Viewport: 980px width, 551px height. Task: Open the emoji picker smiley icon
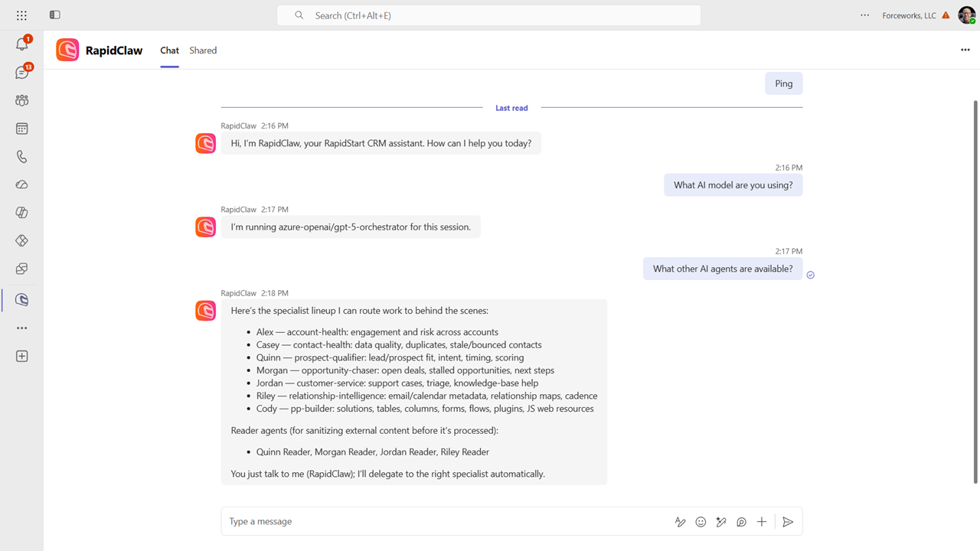701,522
